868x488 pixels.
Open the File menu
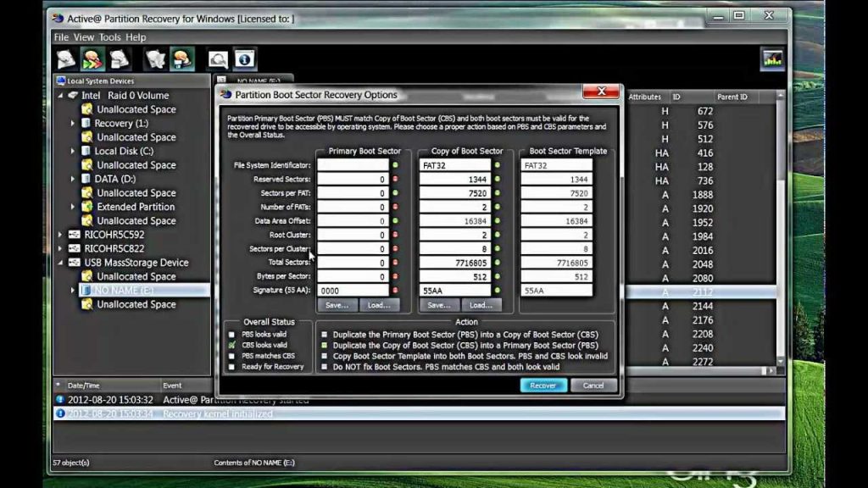[61, 37]
